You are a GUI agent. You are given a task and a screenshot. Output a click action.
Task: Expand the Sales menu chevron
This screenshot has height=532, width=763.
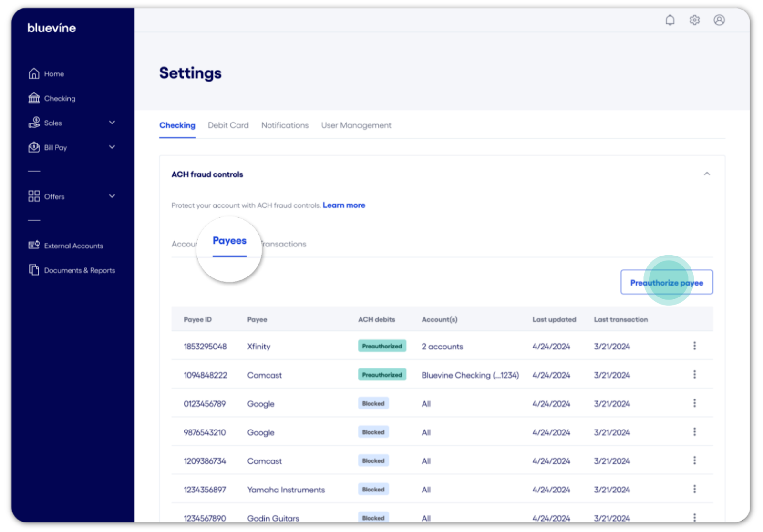coord(112,123)
